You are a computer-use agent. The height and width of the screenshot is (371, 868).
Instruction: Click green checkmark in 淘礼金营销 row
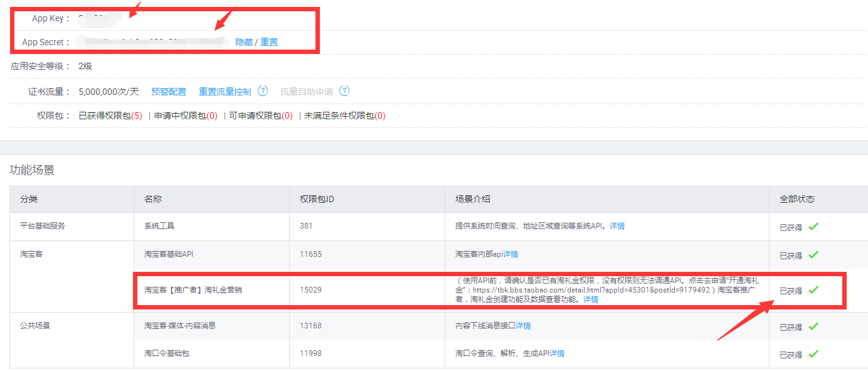coord(813,290)
